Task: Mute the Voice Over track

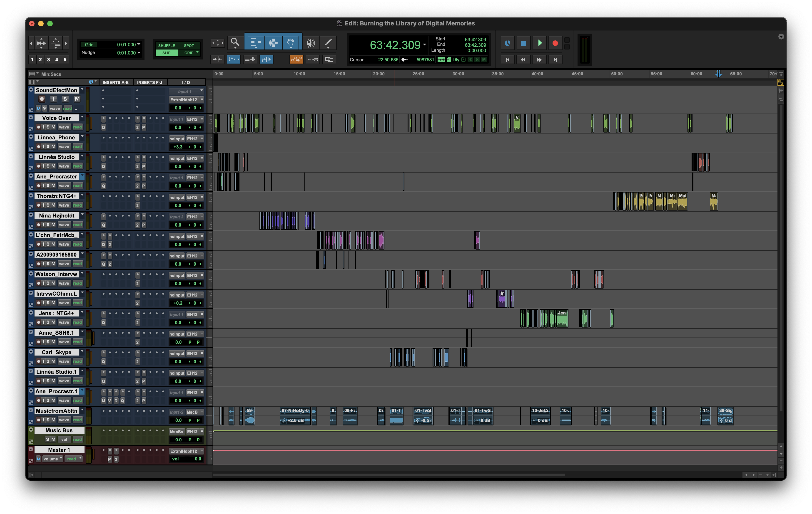Action: [x=53, y=127]
